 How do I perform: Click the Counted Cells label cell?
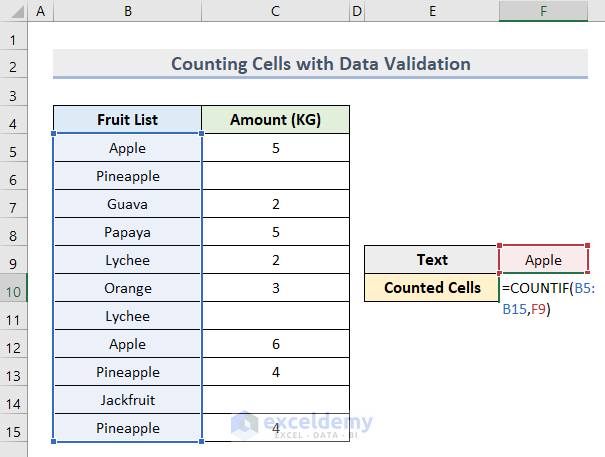click(431, 288)
